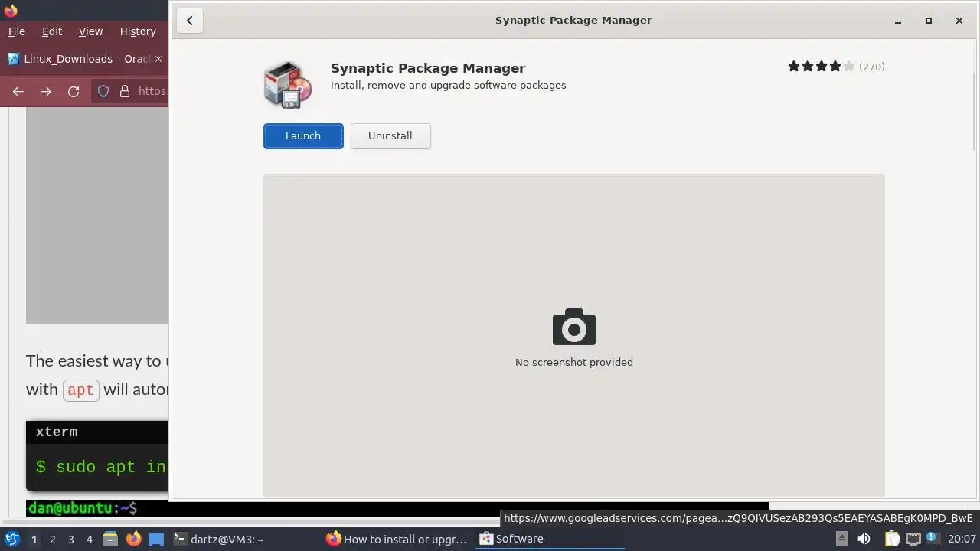Screen dimensions: 980x551
Task: Click the Software taskbar entry
Action: [x=550, y=539]
